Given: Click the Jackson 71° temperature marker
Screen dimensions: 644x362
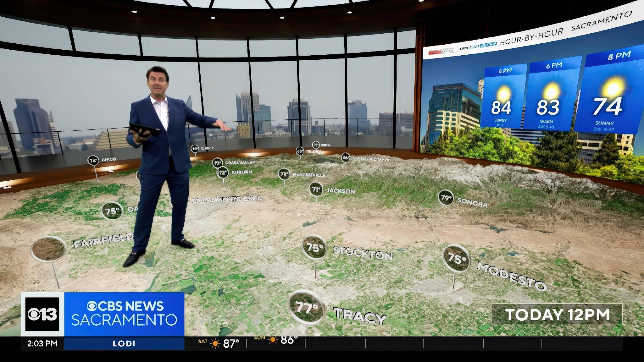Looking at the screenshot, I should click(316, 189).
